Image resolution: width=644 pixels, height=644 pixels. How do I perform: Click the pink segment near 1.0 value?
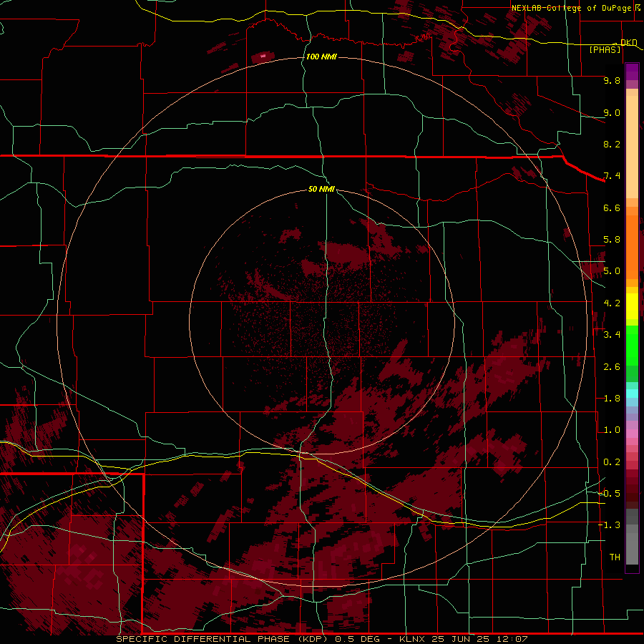coord(632,434)
